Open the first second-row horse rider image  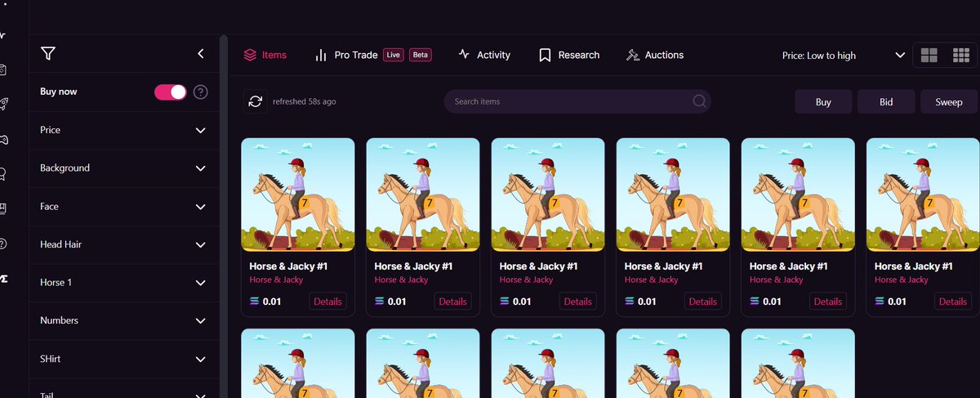298,364
